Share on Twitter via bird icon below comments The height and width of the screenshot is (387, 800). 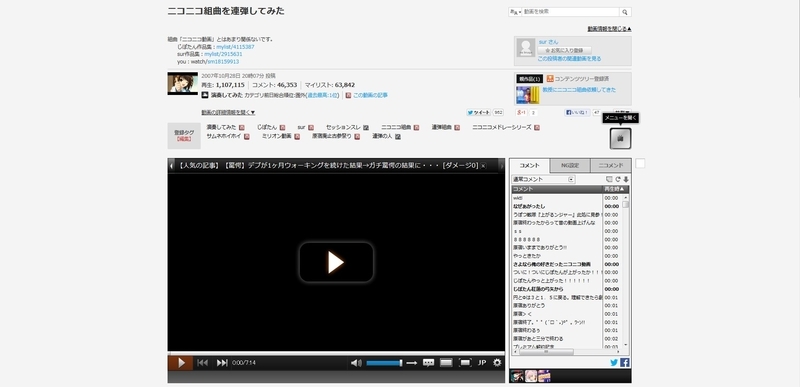pyautogui.click(x=614, y=363)
